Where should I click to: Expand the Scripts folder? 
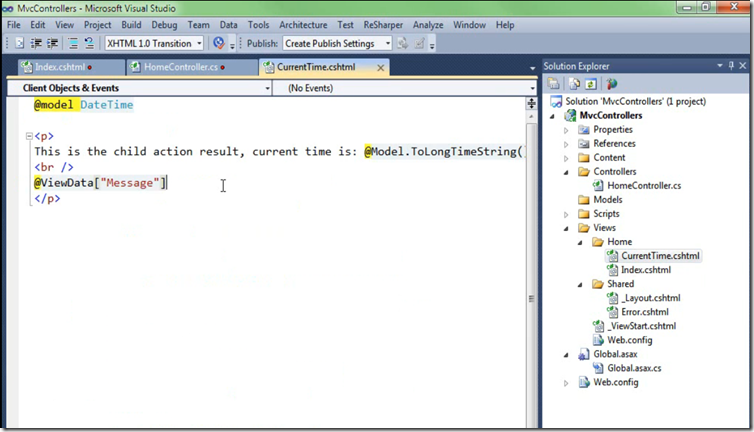[x=566, y=214]
